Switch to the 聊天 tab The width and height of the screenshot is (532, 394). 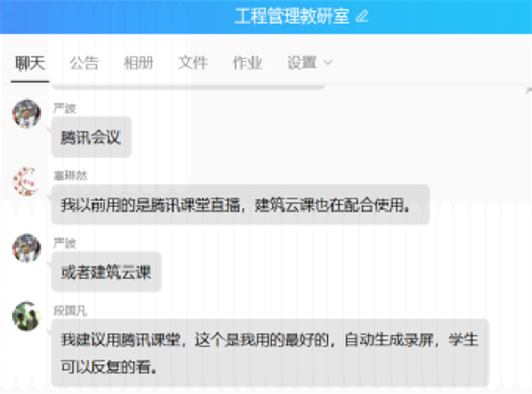pos(30,63)
